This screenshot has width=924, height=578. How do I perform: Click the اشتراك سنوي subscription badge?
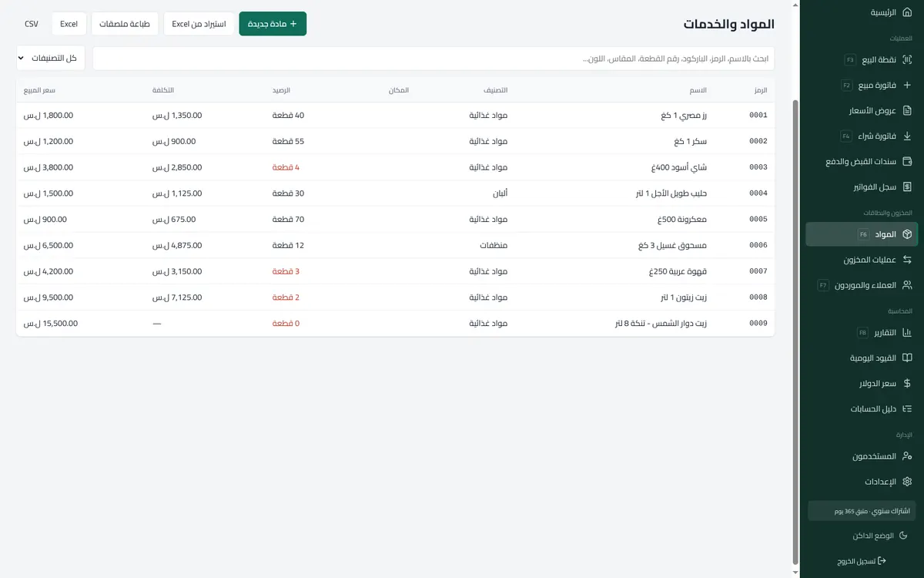coord(862,511)
